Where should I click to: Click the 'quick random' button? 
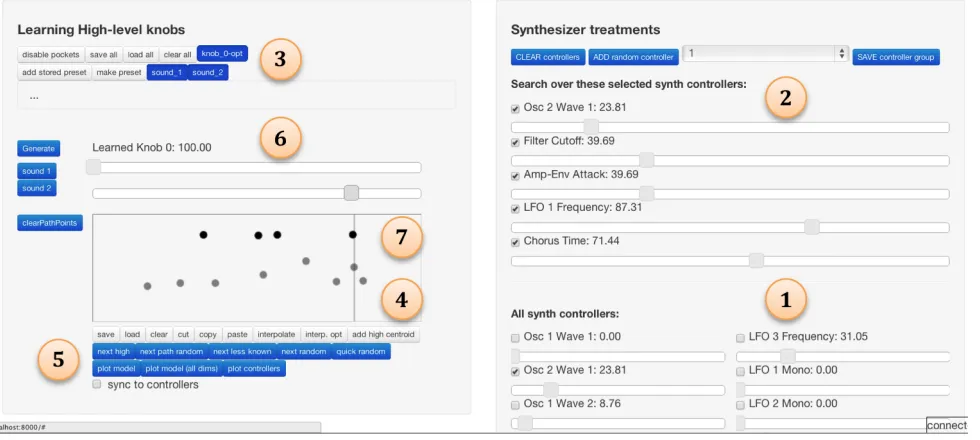tap(361, 352)
